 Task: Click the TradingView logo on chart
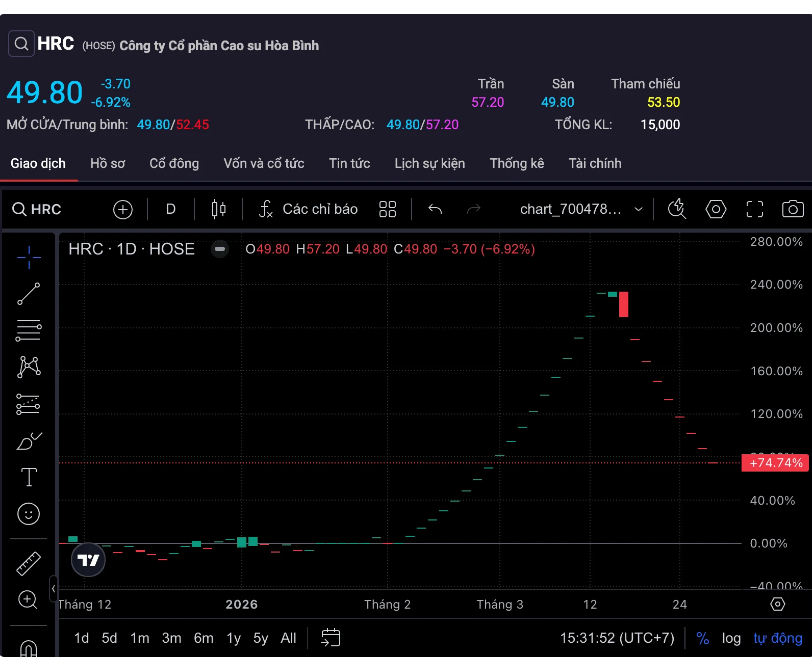(88, 560)
